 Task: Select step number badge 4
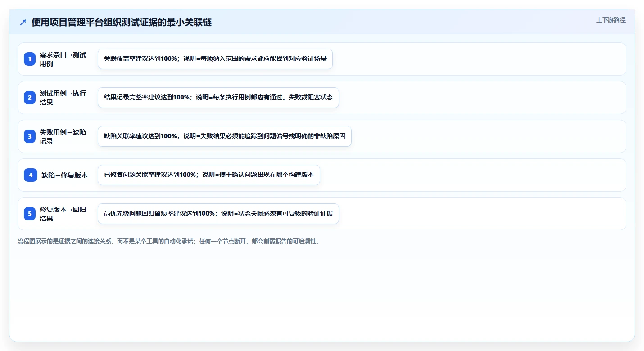click(x=31, y=175)
